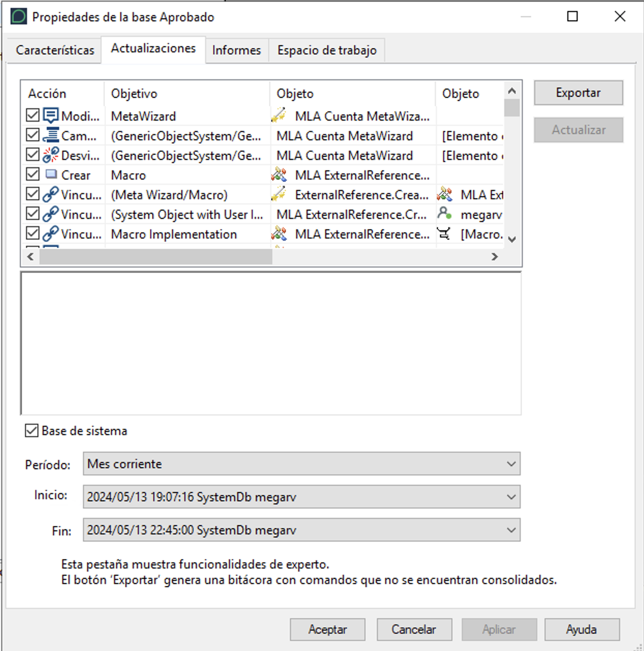This screenshot has width=644, height=651.
Task: Click the Objetivo column header
Action: pos(187,94)
